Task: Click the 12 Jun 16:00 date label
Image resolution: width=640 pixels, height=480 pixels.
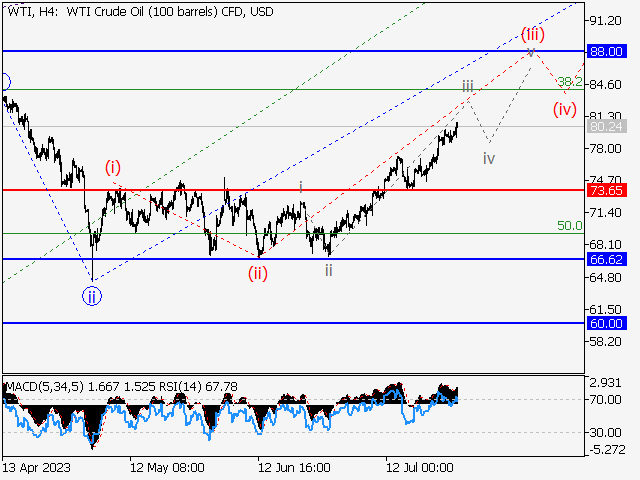Action: tap(294, 467)
